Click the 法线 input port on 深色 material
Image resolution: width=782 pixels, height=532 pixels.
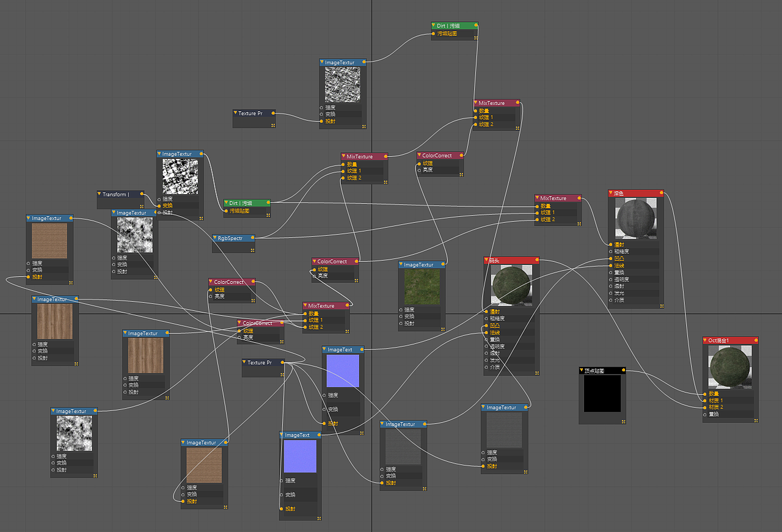610,265
